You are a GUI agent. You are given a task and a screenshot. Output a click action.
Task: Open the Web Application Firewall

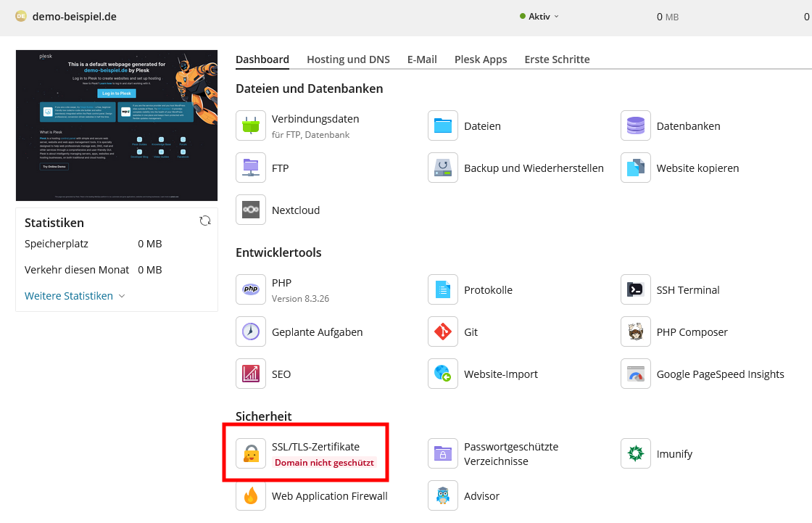(250, 495)
